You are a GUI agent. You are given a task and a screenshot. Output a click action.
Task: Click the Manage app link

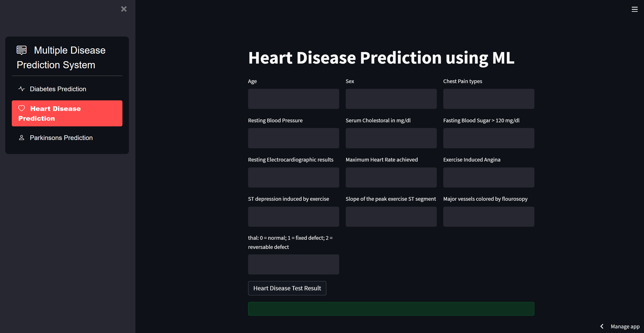pyautogui.click(x=625, y=326)
